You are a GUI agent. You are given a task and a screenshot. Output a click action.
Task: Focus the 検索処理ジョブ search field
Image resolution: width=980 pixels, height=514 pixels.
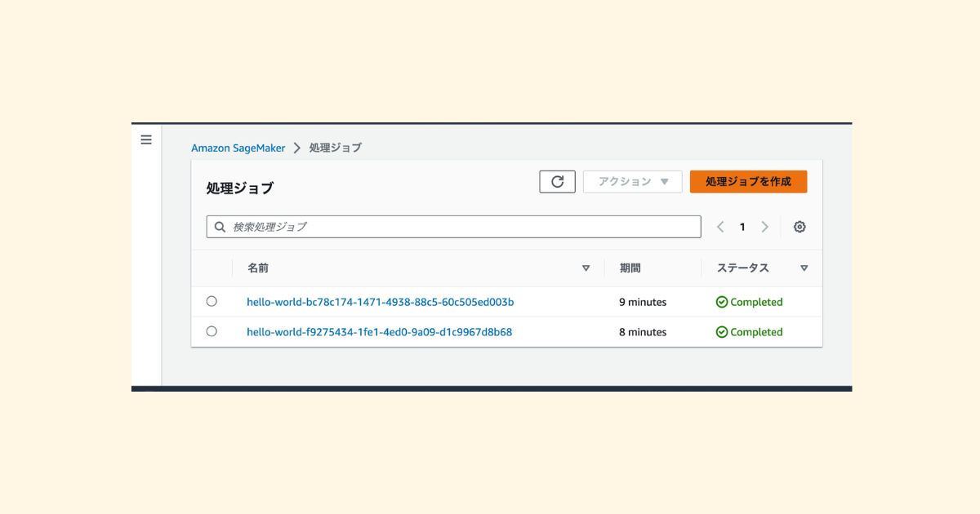tap(453, 227)
